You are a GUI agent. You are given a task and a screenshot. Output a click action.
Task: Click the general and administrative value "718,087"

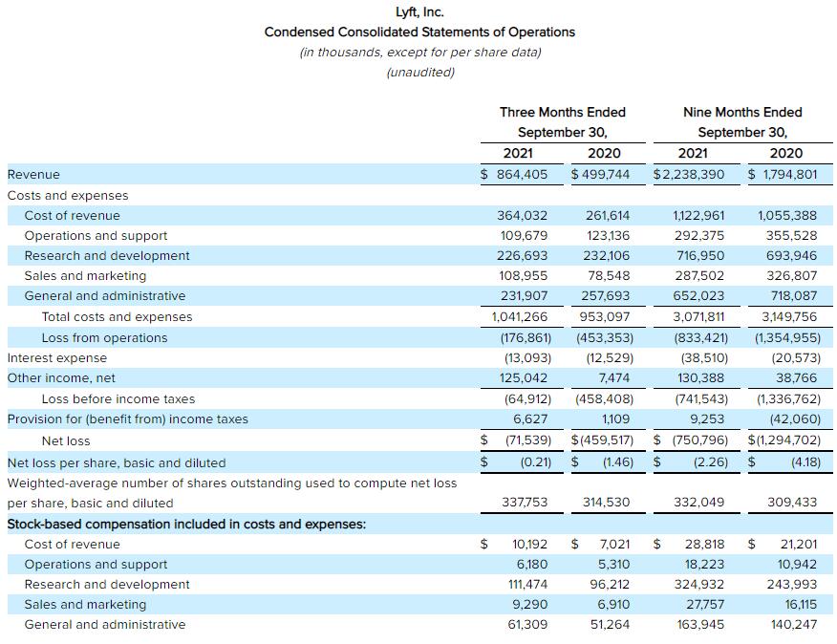pos(794,296)
